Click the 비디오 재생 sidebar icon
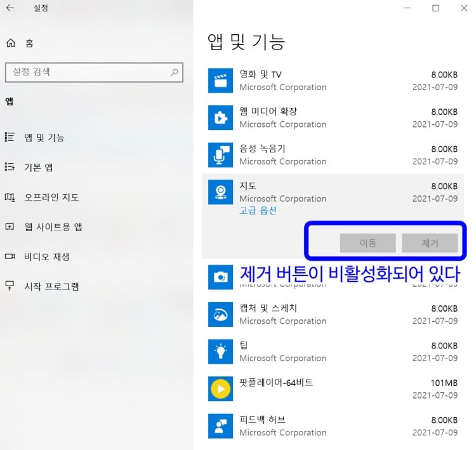 10,256
